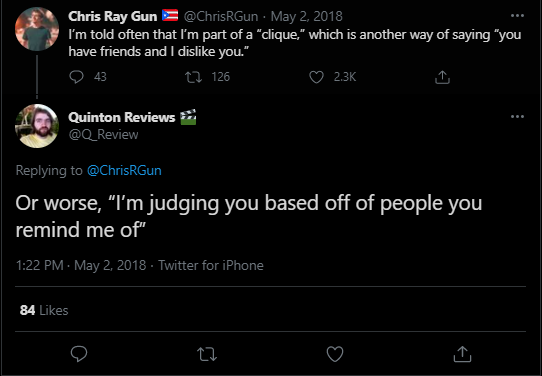Click the Twitter for iPhone source label
The height and width of the screenshot is (376, 542).
pos(211,265)
